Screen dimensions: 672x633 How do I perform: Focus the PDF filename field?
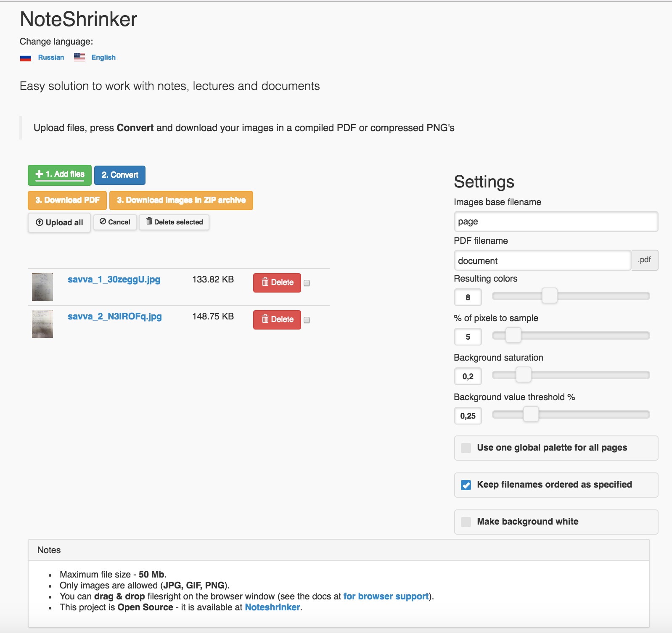[x=542, y=261]
